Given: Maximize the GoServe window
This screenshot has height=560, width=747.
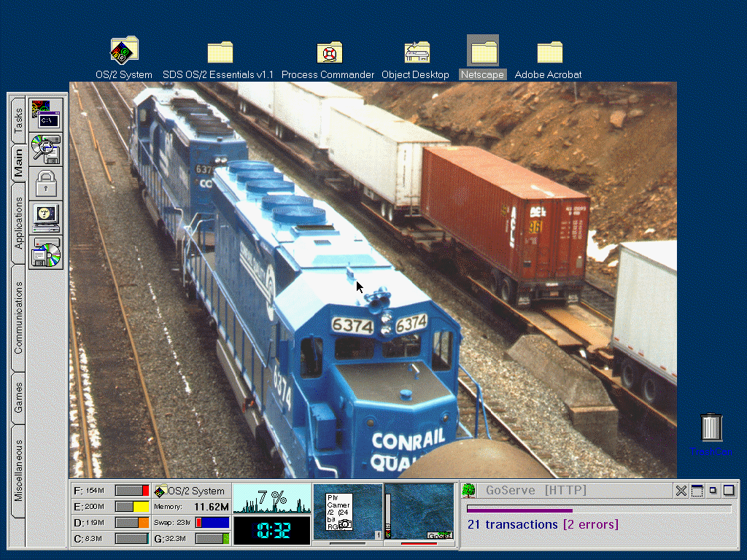Looking at the screenshot, I should pyautogui.click(x=729, y=491).
